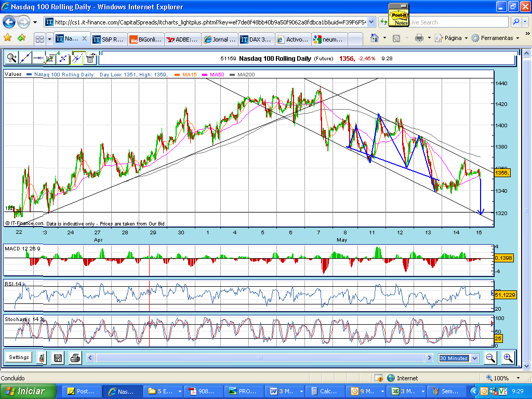Click the chart scroll left arrow
The height and width of the screenshot is (399, 532).
click(90, 357)
